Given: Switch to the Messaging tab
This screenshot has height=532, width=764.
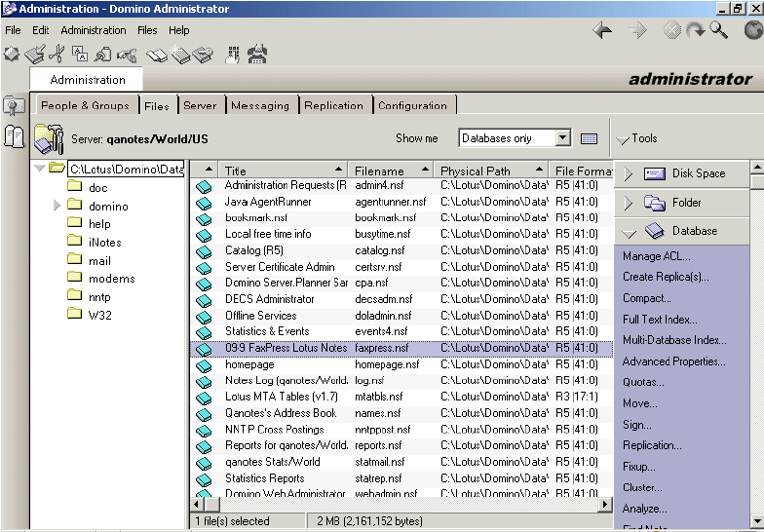Looking at the screenshot, I should coord(259,105).
